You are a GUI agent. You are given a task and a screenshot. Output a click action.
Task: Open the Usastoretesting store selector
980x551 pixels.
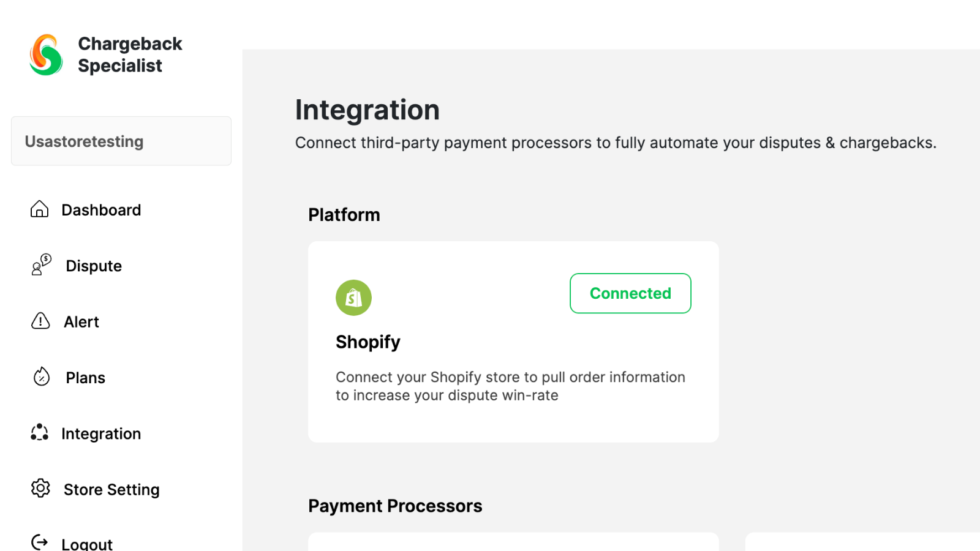pos(121,141)
